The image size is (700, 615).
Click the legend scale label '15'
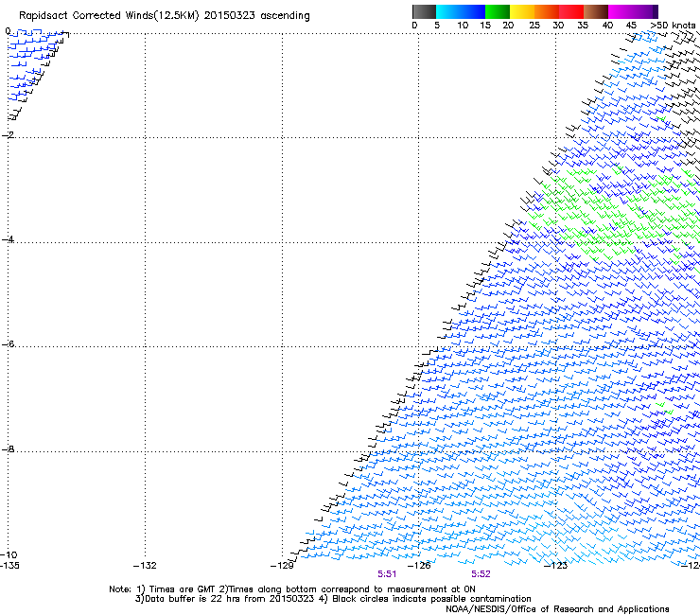485,26
